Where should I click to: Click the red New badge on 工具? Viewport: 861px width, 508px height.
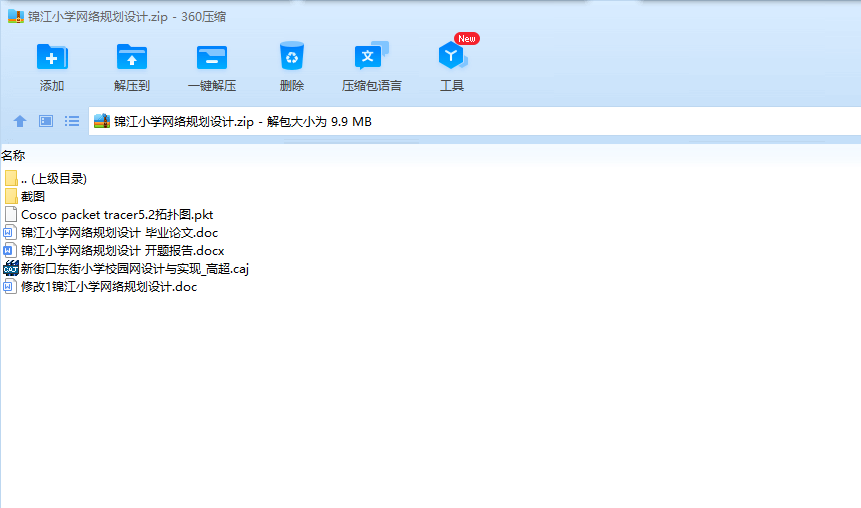467,38
